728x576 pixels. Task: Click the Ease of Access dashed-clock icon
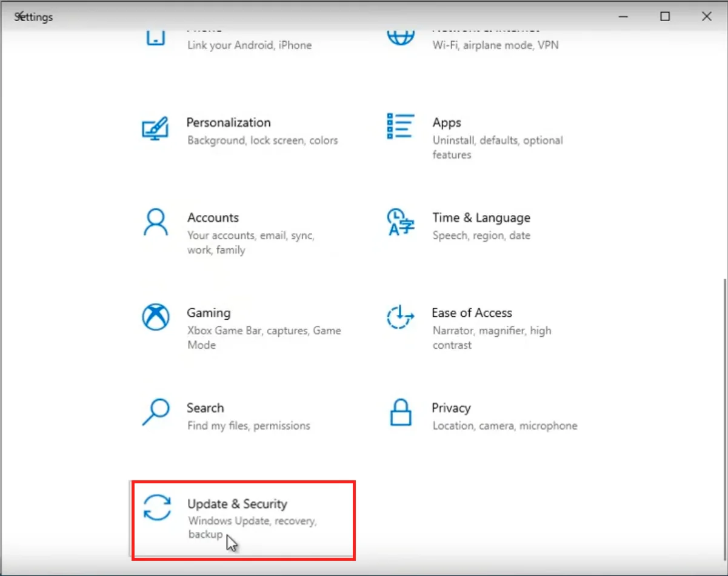(400, 317)
